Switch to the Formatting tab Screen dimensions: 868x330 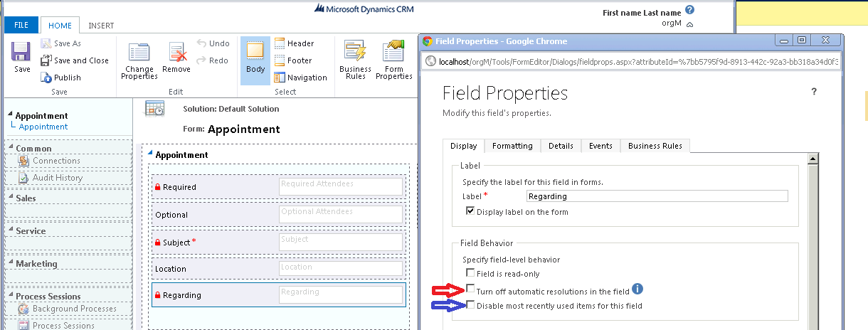(x=512, y=146)
